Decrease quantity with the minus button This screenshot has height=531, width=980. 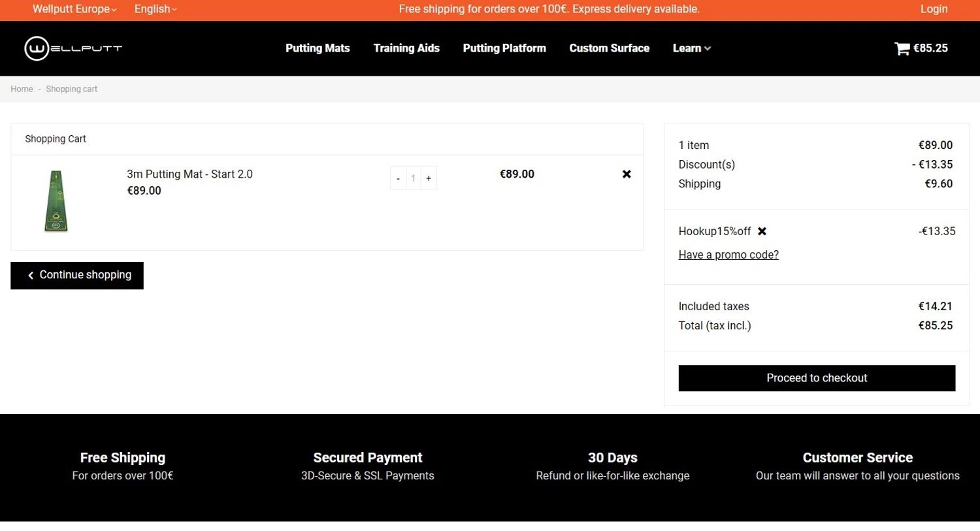(398, 178)
